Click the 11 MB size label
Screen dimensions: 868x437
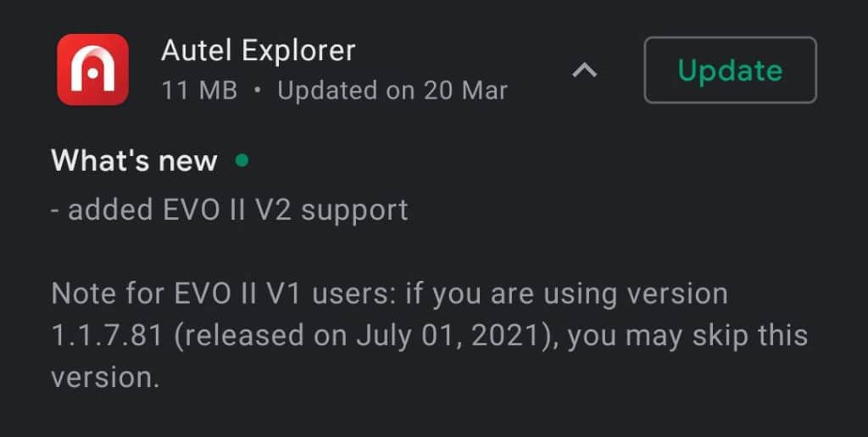[199, 90]
